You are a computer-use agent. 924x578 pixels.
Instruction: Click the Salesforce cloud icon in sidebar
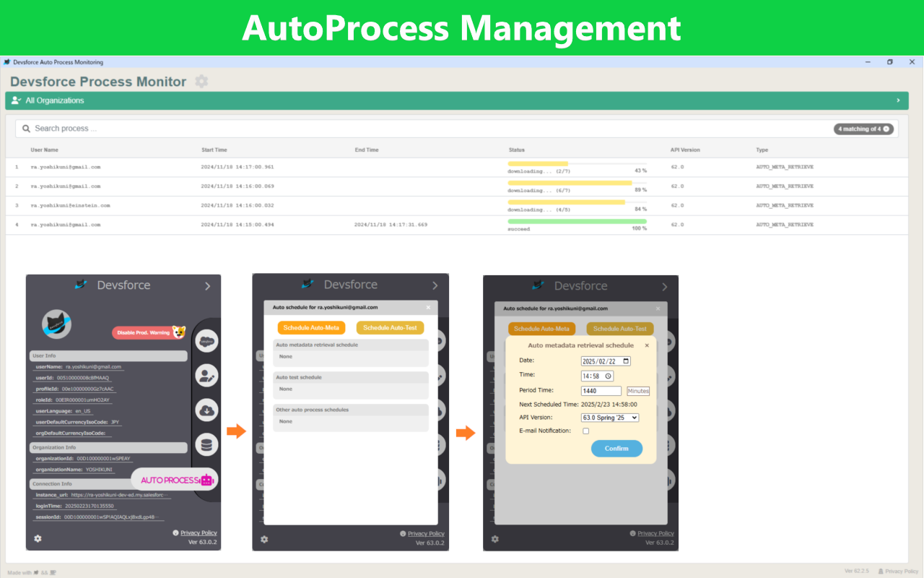[206, 340]
